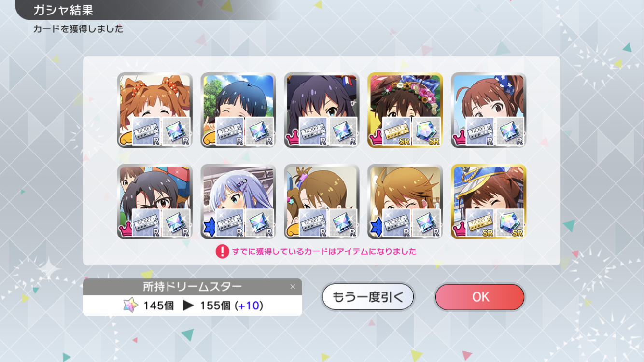Close the 所持ドリームスター panel
Image resolution: width=644 pixels, height=362 pixels.
click(293, 287)
